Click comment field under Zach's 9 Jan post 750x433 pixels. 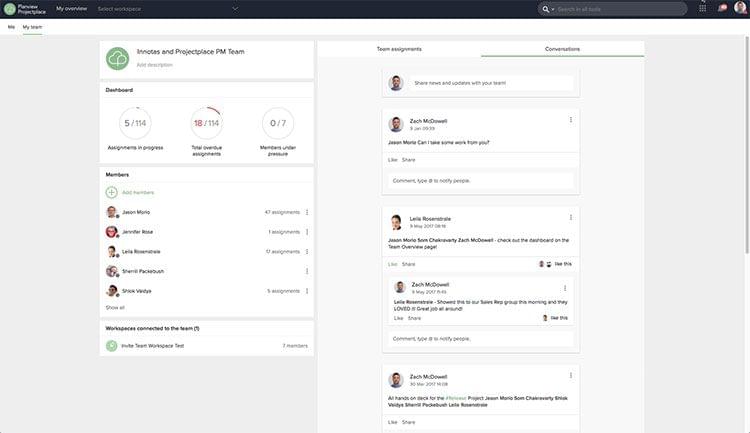point(481,181)
